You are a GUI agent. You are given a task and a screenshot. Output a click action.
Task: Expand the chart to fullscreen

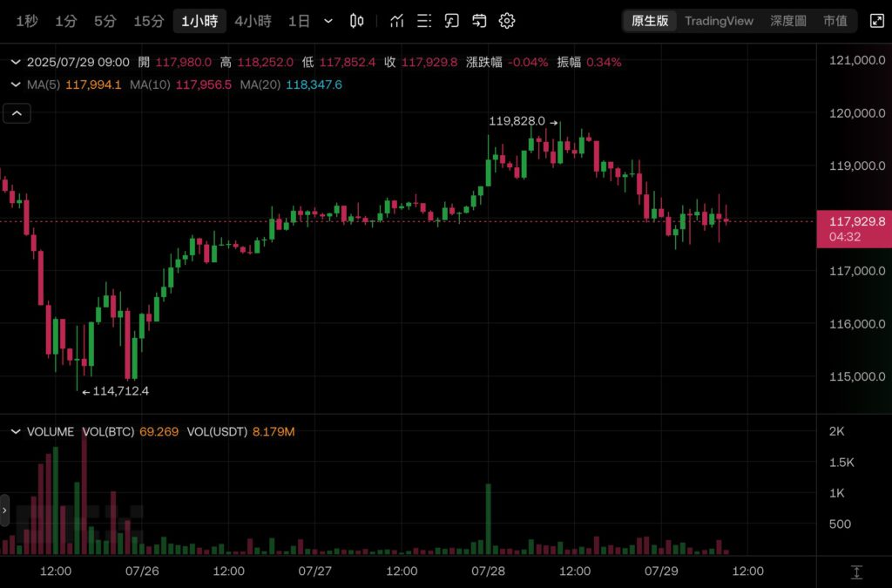[877, 21]
